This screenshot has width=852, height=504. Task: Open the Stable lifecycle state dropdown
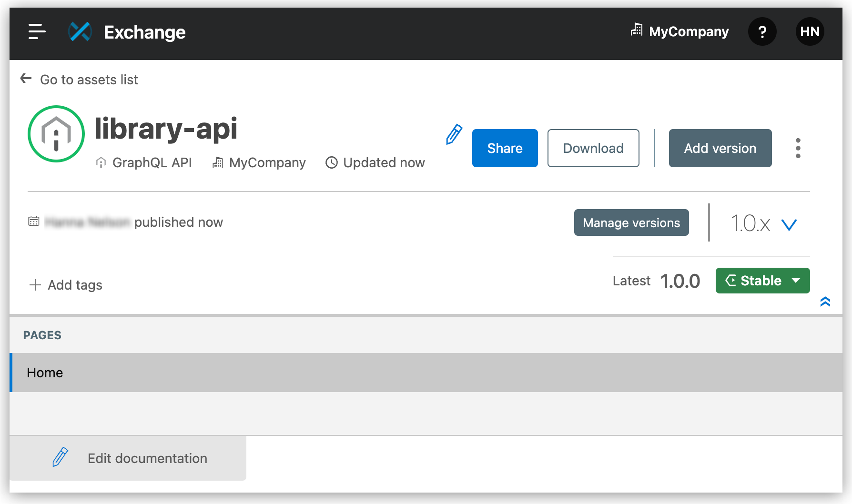[762, 281]
